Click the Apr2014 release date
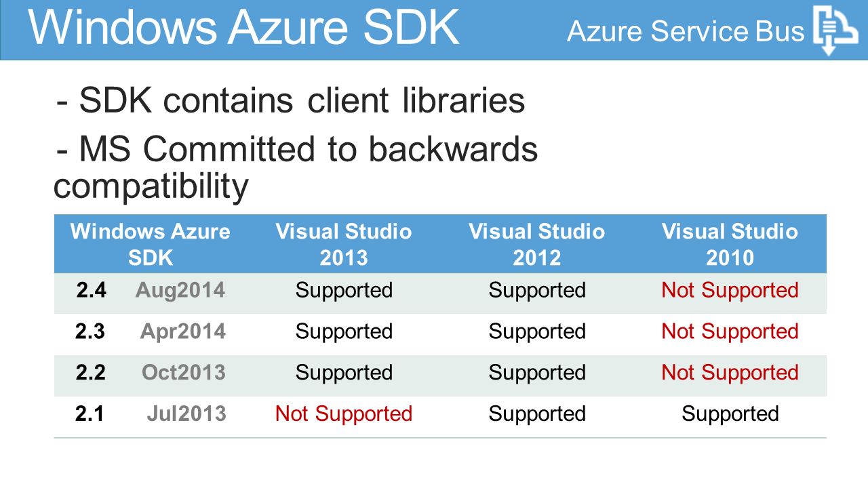This screenshot has height=488, width=868. click(183, 331)
